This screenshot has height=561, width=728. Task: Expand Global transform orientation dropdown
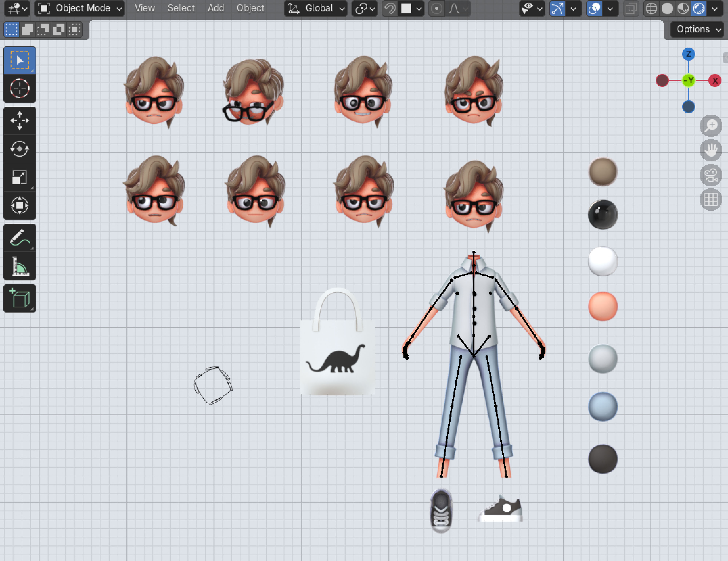(x=315, y=8)
